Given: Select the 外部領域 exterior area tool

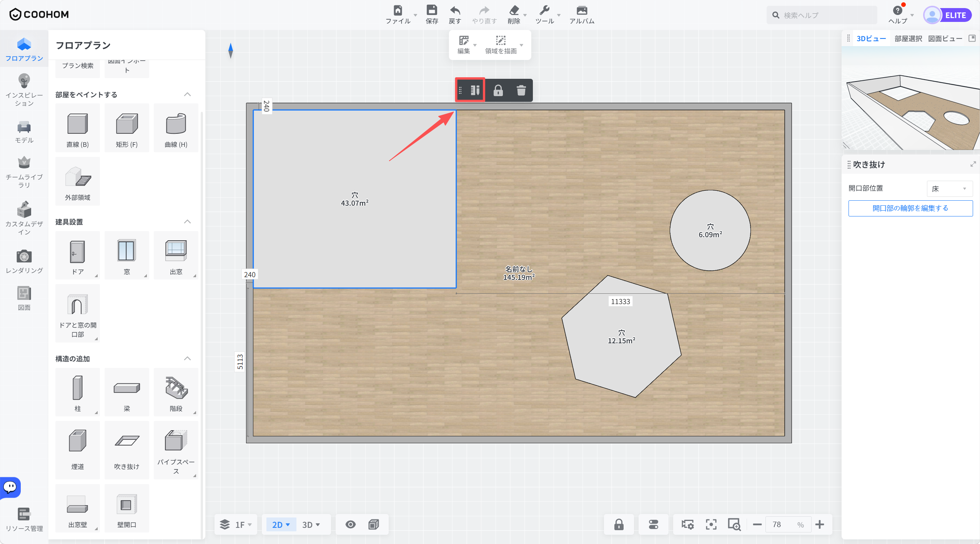Looking at the screenshot, I should pos(78,181).
